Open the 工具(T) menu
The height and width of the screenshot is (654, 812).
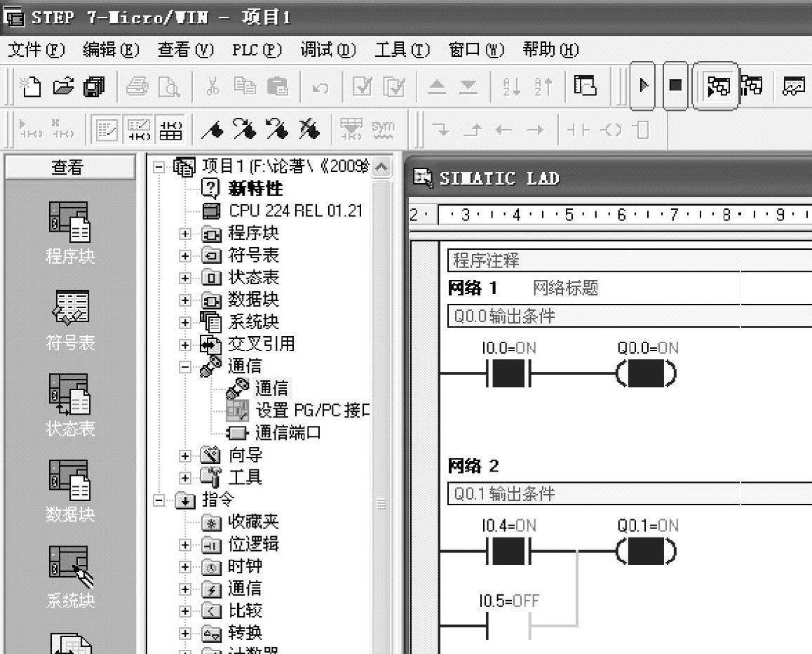(402, 50)
